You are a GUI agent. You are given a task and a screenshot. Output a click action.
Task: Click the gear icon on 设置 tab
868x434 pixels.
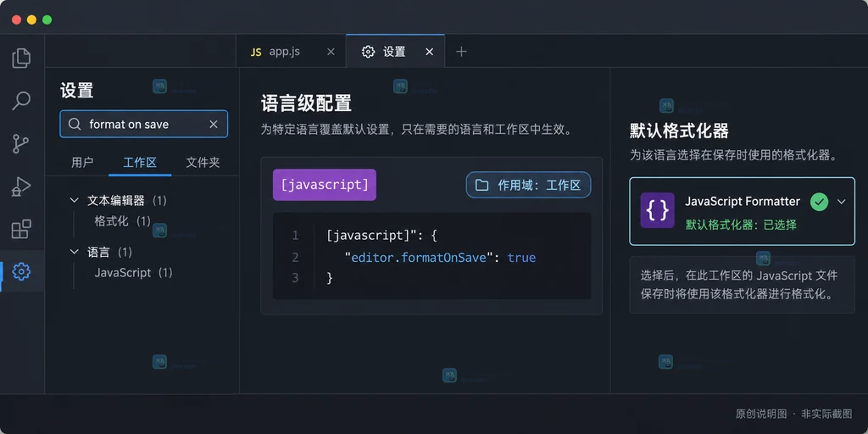coord(368,52)
